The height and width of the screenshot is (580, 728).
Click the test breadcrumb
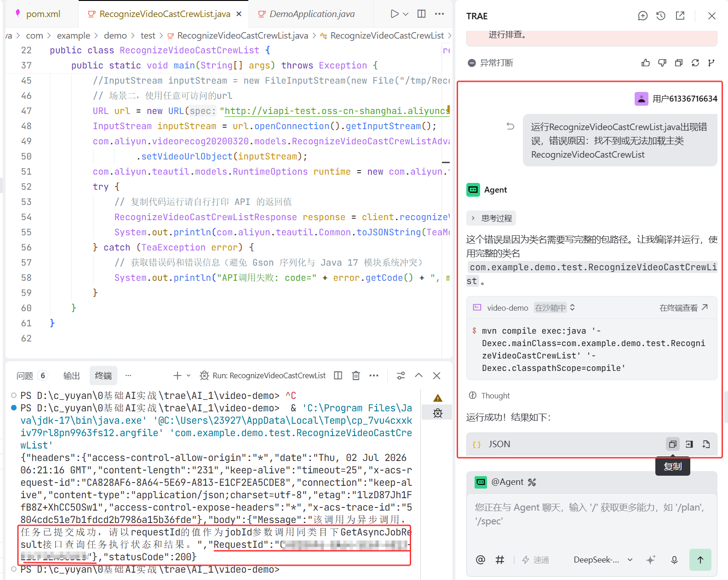pos(148,35)
